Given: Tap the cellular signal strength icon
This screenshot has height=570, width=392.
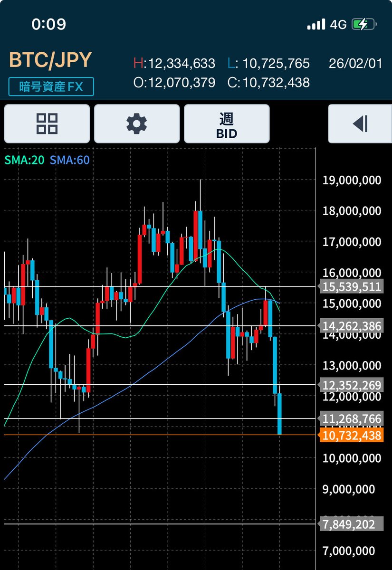Looking at the screenshot, I should [x=316, y=24].
